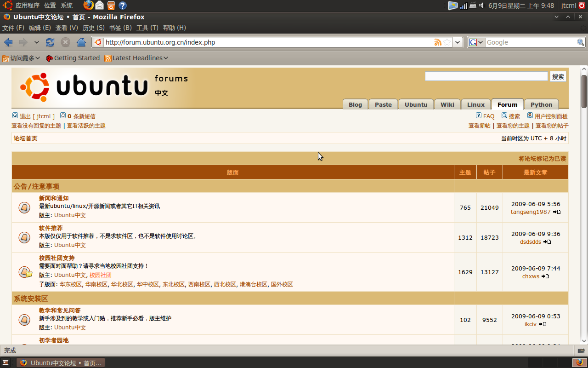Image resolution: width=588 pixels, height=368 pixels.
Task: Click the stop loading icon
Action: click(66, 42)
